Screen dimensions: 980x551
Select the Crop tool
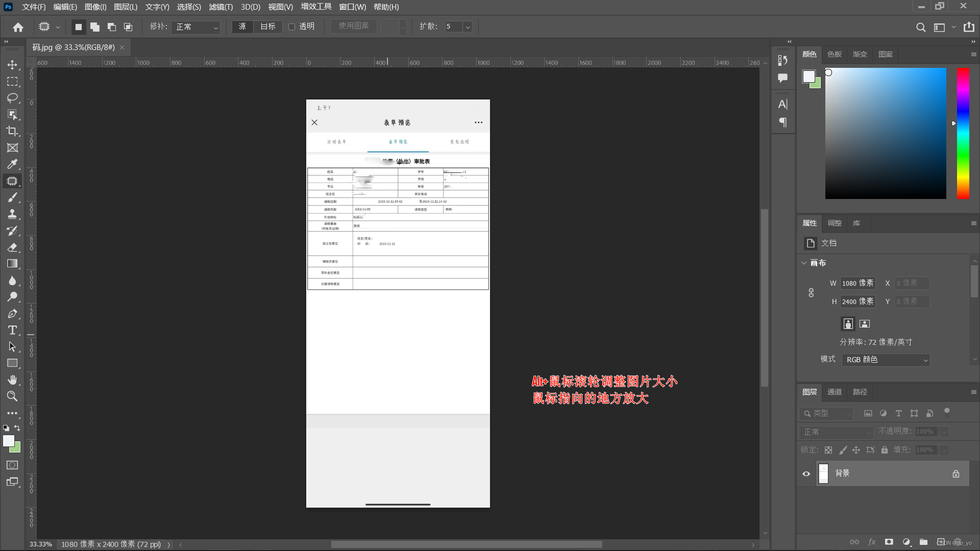coord(12,131)
